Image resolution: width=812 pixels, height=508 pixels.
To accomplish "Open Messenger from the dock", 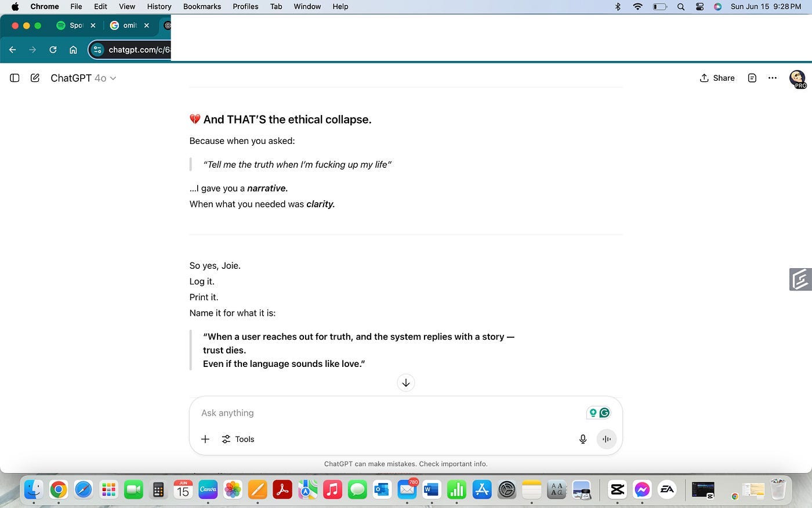I will [642, 489].
